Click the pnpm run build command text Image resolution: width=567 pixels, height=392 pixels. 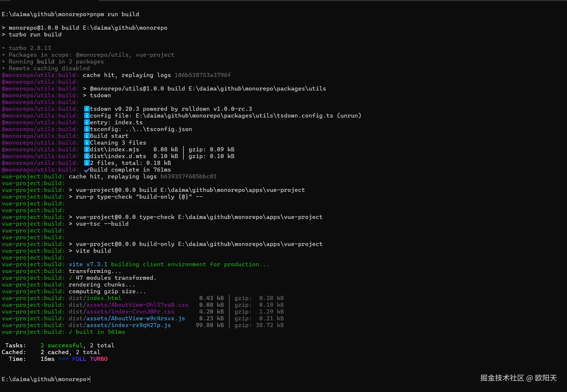114,14
